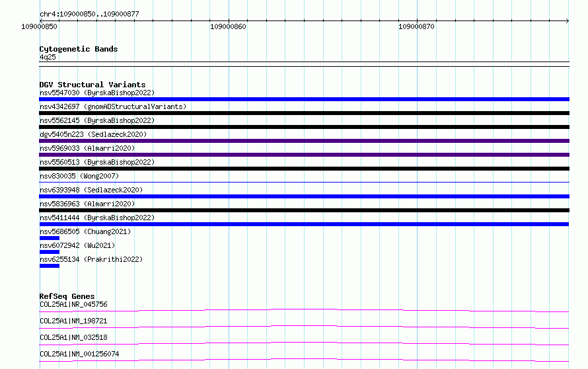
Task: Open variant nsv5969033 (Almarri2020)
Action: pos(87,148)
